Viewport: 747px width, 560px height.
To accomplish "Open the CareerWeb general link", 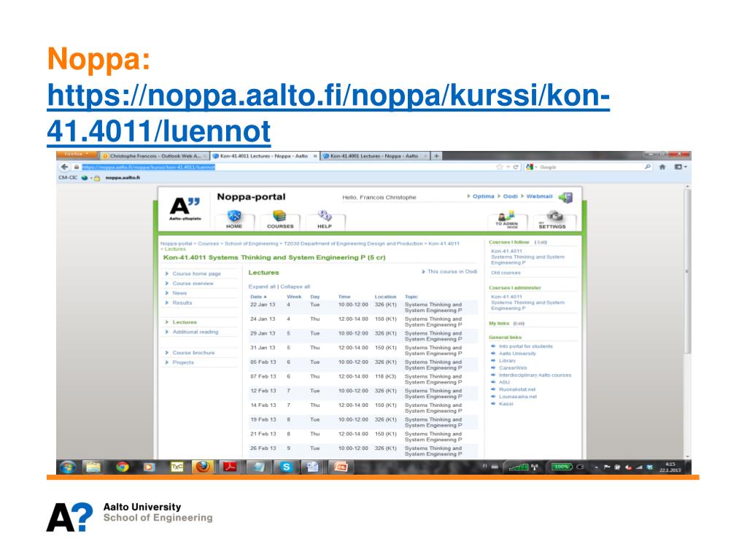I will click(x=513, y=368).
